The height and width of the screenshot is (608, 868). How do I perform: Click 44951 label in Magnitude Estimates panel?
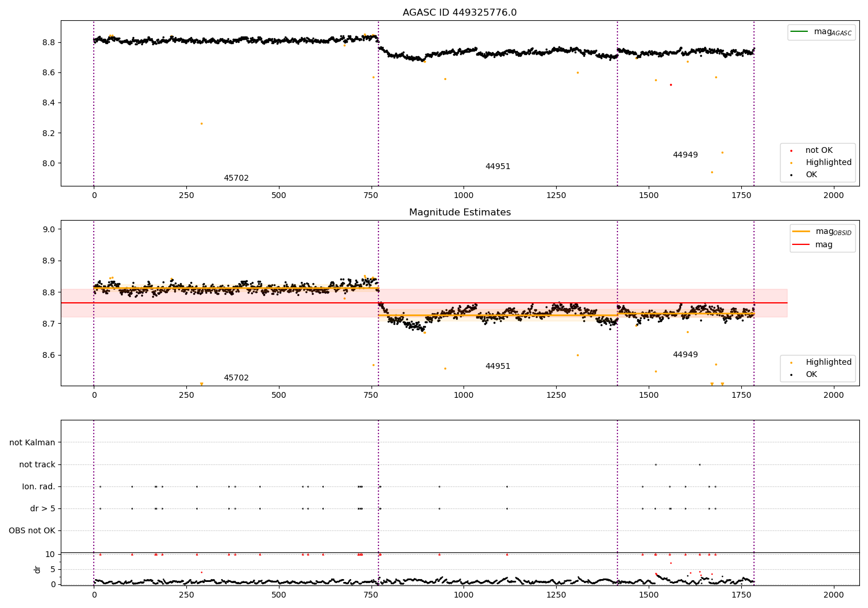coord(498,367)
